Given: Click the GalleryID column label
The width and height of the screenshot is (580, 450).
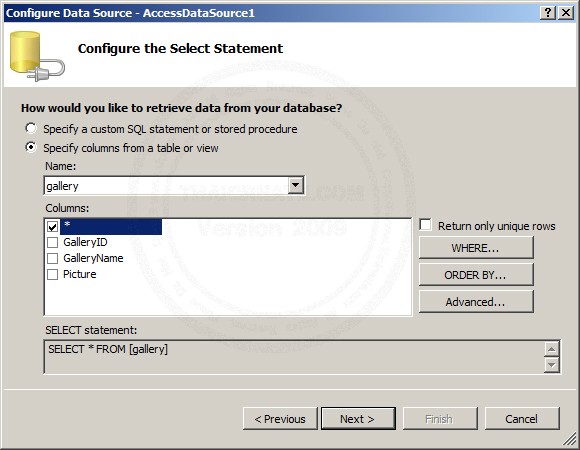Looking at the screenshot, I should tap(85, 242).
